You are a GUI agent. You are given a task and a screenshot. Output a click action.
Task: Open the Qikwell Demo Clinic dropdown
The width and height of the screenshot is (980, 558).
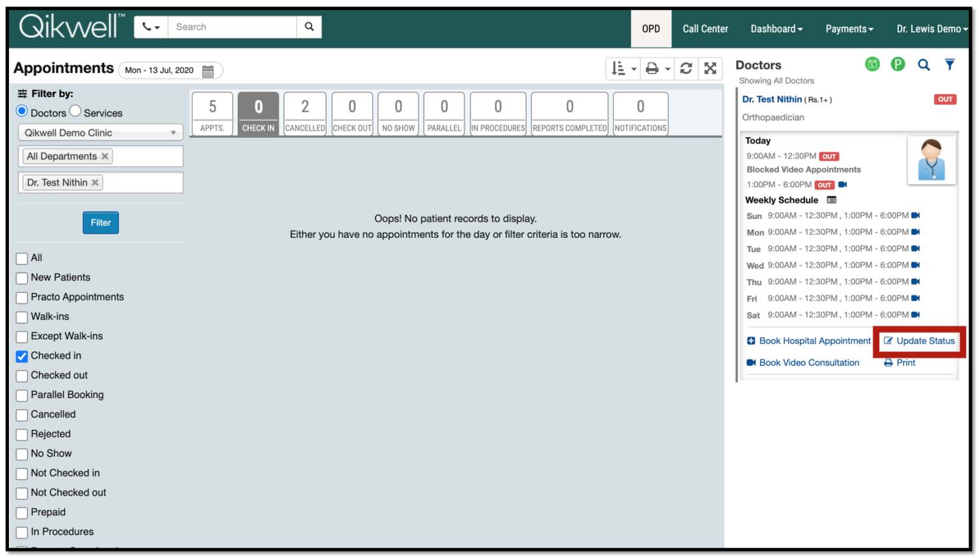100,133
